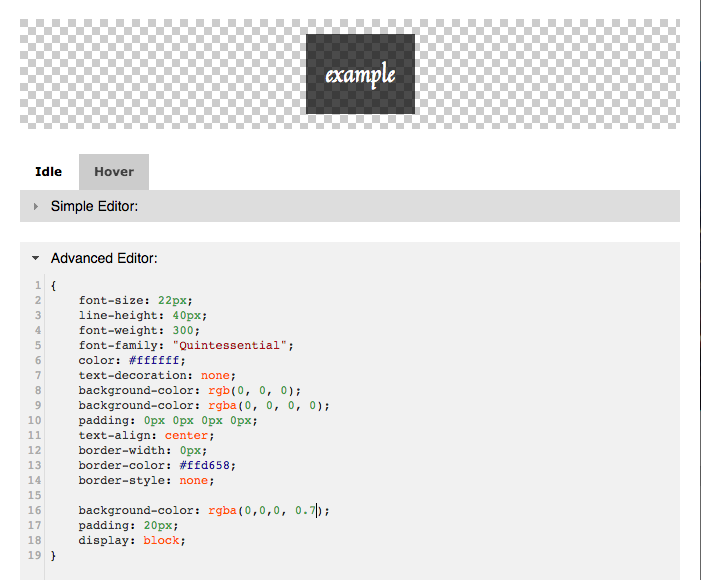701x580 pixels.
Task: Switch to the Idle tab
Action: click(x=49, y=172)
